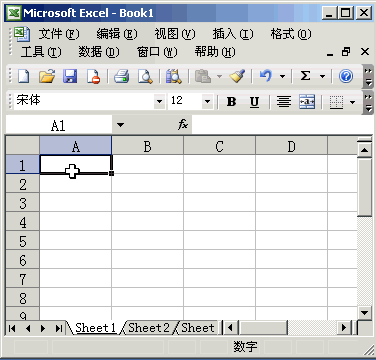Expand the Paste options dropdown arrow
Image resolution: width=376 pixels, height=360 pixels.
tap(219, 76)
